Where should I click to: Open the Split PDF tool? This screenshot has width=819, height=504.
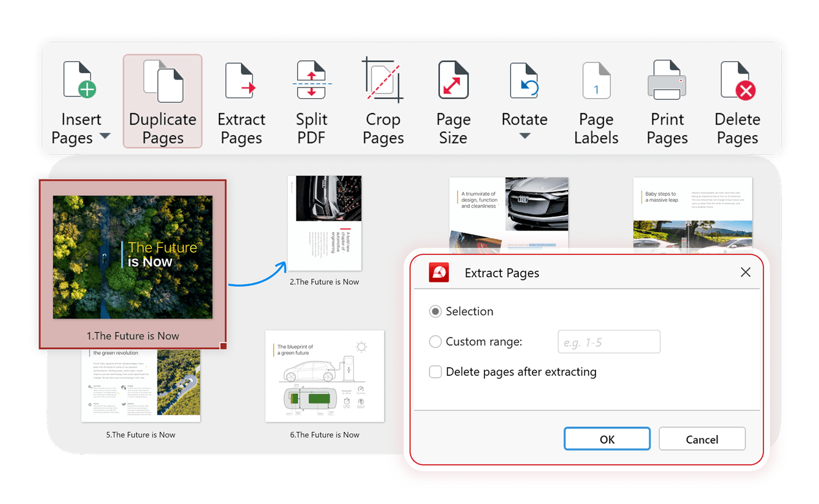(x=312, y=81)
